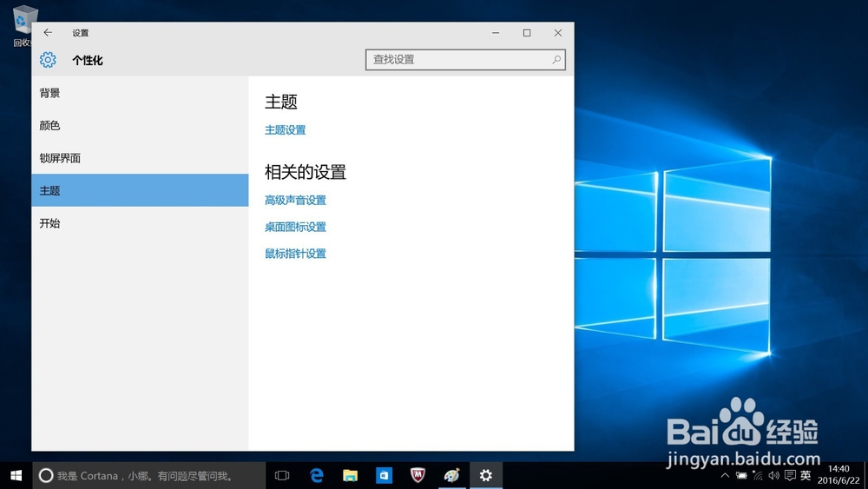Open the Windows Store from the taskbar
This screenshot has height=489, width=868.
(x=384, y=476)
